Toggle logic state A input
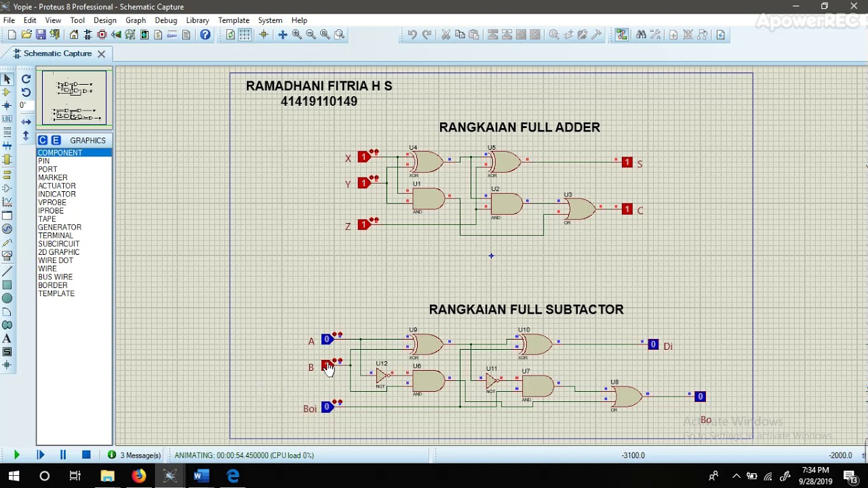 coord(327,339)
